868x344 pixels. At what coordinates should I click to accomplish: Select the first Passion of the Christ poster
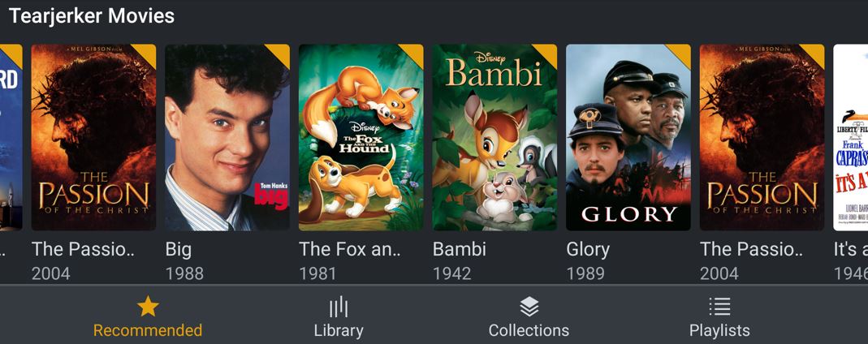pos(93,137)
